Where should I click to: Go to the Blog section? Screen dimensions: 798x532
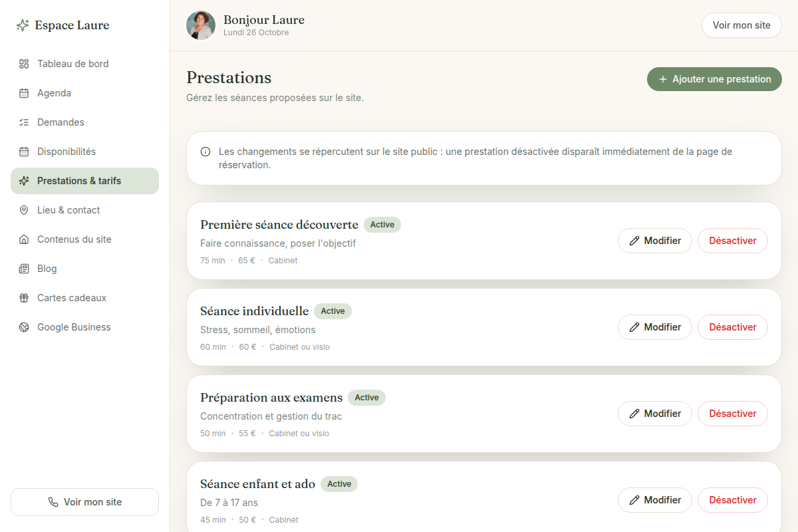point(84,269)
